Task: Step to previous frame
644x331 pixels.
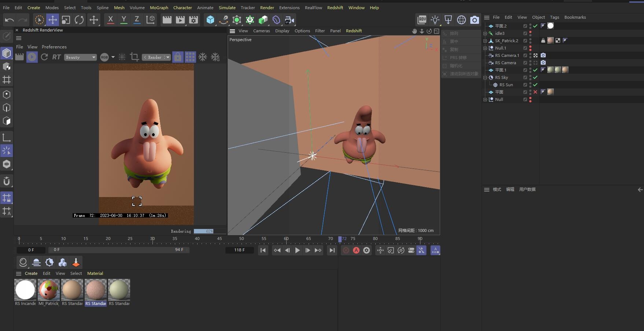Action: click(x=287, y=250)
